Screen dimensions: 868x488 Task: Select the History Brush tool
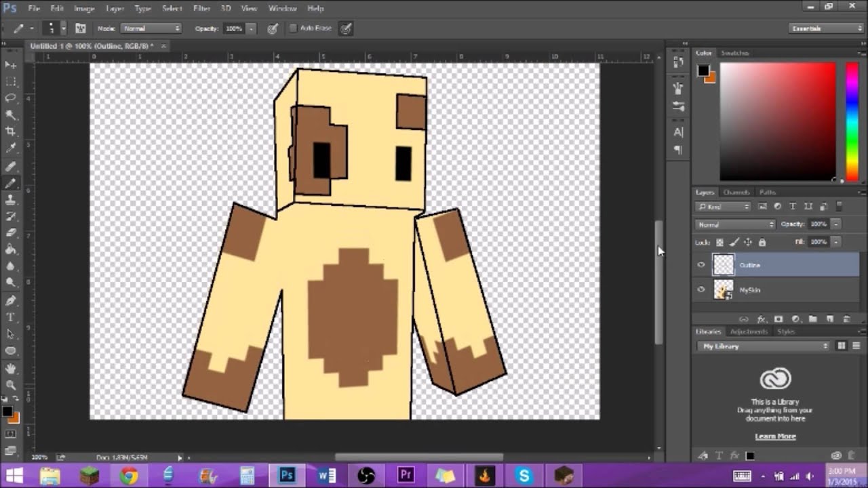coord(10,217)
